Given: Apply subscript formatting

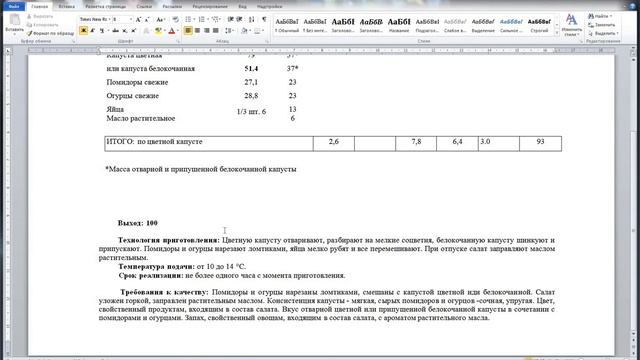Looking at the screenshot, I should point(124,31).
